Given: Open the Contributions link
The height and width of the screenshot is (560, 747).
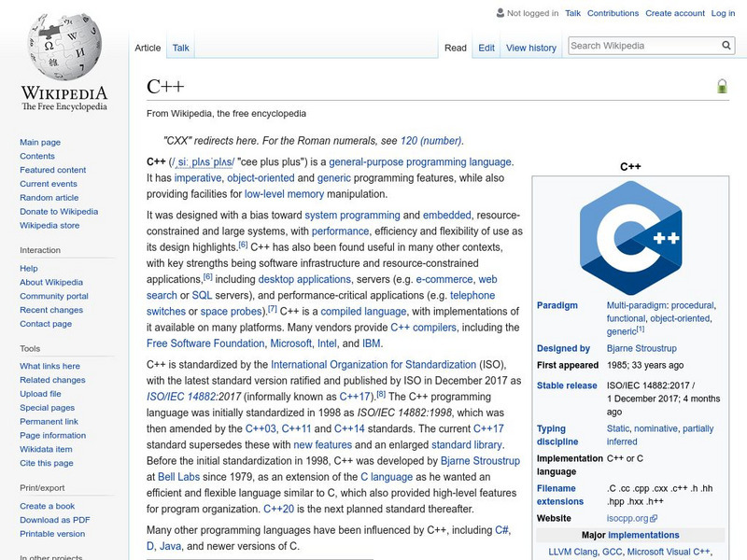Looking at the screenshot, I should tap(613, 13).
